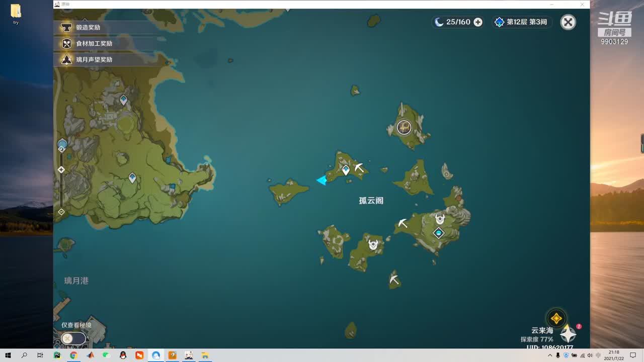Screen dimensions: 644x362
Task: Open the four-point star region selector
Action: point(568,334)
